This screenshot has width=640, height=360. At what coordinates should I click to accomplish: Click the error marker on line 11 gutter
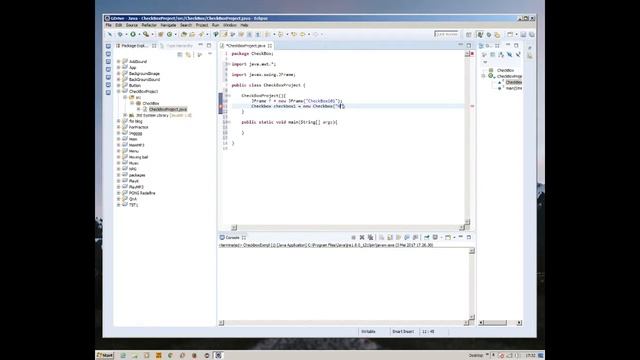[221, 106]
